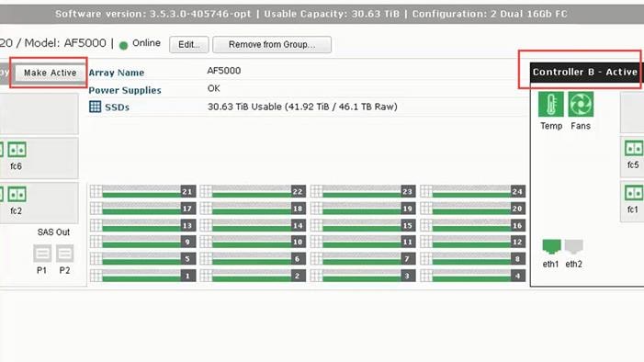Select SSD drive slot 17
Viewport: 644px width, 362px height.
click(143, 209)
